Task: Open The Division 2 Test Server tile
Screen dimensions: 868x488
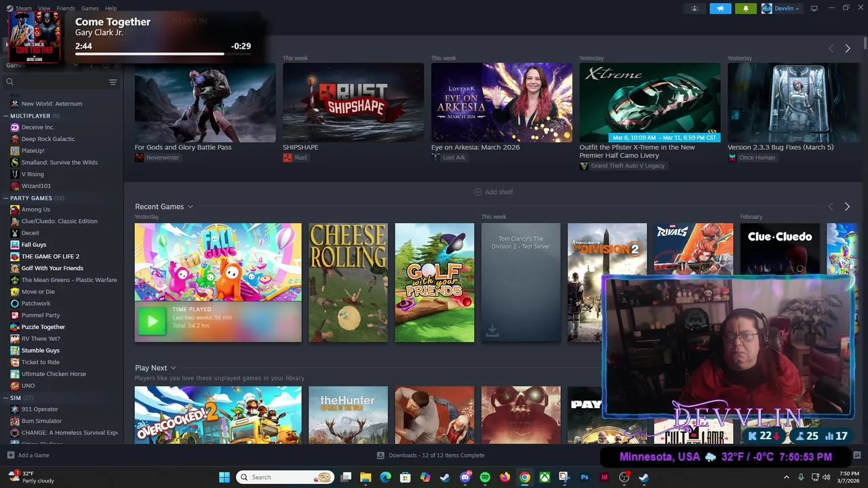Action: pos(521,283)
